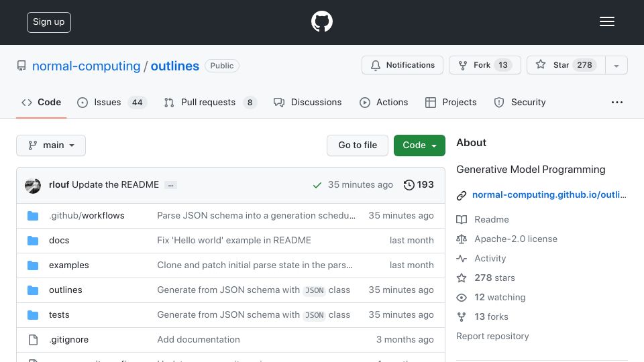Image resolution: width=644 pixels, height=362 pixels.
Task: View the 13 forks list
Action: point(491,316)
